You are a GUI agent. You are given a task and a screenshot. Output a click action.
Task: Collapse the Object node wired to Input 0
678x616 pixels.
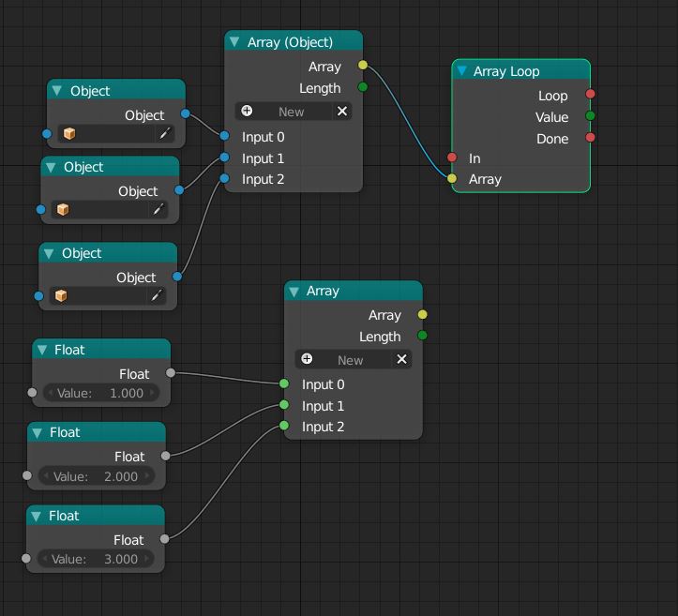point(57,91)
